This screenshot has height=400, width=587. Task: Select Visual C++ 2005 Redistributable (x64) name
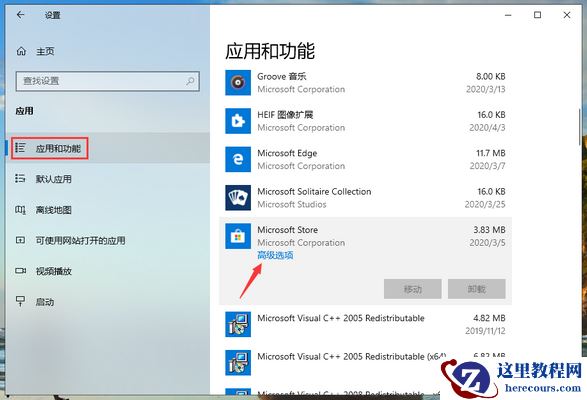click(x=352, y=357)
